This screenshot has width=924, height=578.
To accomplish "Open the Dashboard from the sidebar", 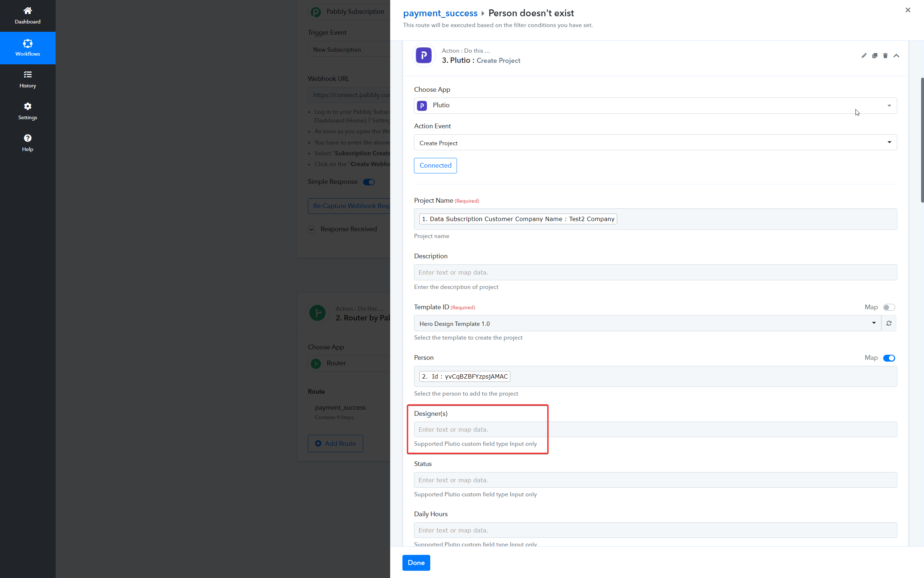I will click(x=27, y=16).
